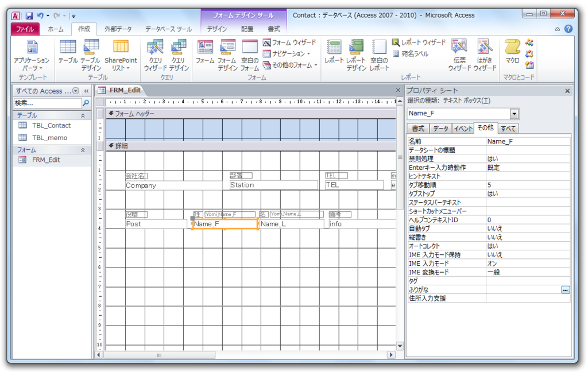Open the ファイル (File) tab
This screenshot has width=588, height=372.
pos(25,29)
